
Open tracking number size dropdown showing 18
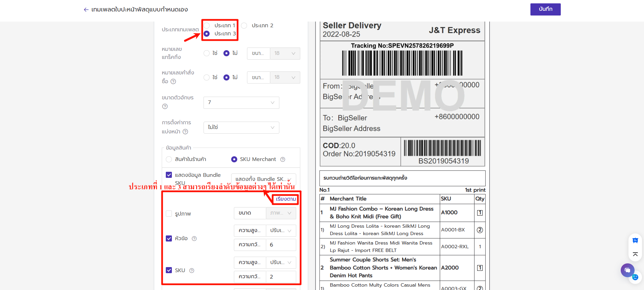point(285,54)
